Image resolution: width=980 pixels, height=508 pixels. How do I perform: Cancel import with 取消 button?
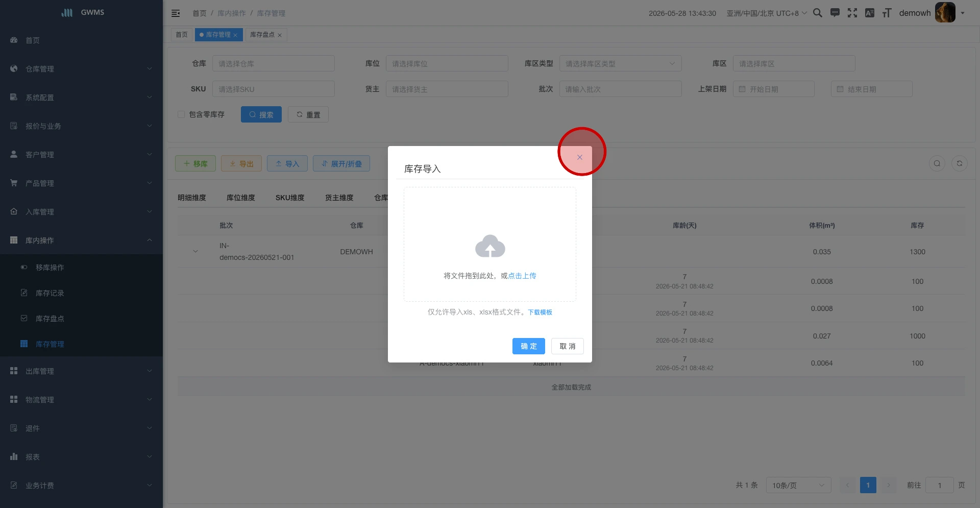coord(568,346)
